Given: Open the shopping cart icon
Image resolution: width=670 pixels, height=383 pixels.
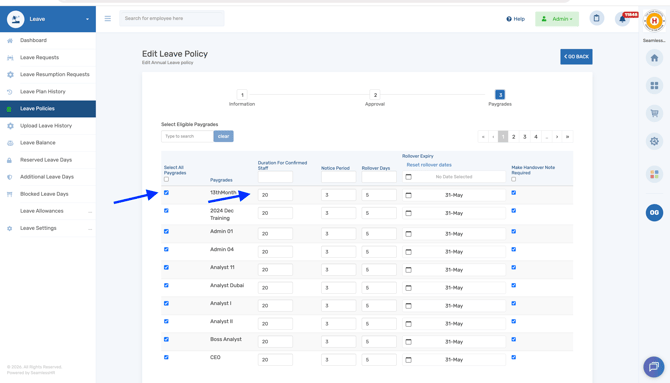Looking at the screenshot, I should click(654, 113).
